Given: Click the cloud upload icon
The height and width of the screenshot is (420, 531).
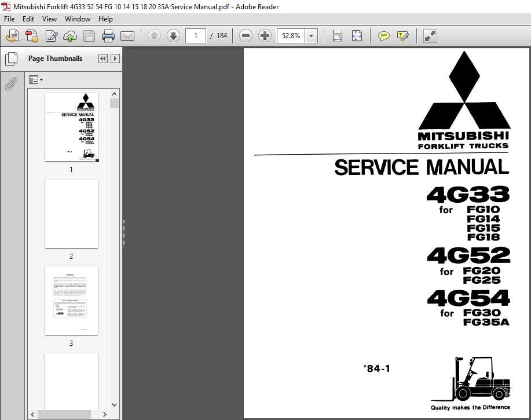Looking at the screenshot, I should pos(70,36).
